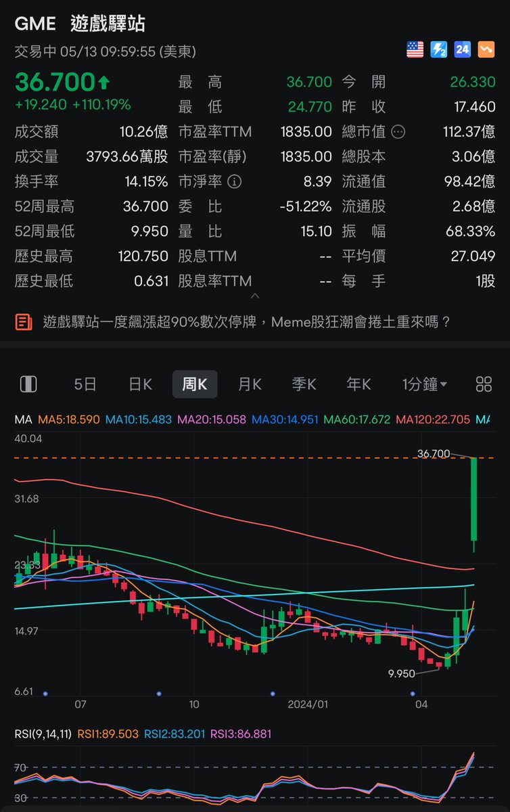Open the 1分鐘 interval dropdown
The image size is (510, 812).
[x=424, y=384]
